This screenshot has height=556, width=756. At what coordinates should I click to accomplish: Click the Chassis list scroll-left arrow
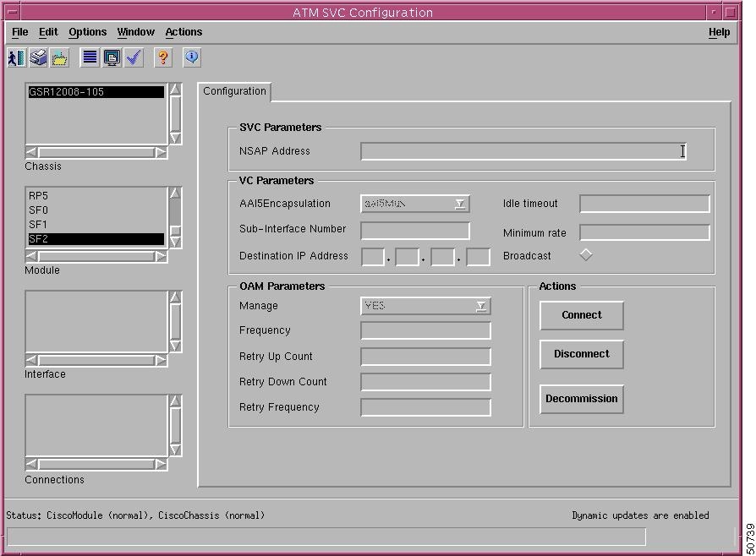point(31,152)
